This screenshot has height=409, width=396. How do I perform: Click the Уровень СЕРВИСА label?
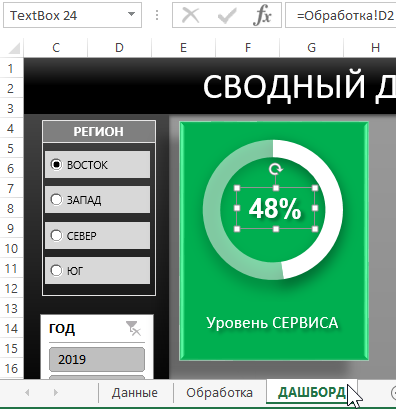(272, 323)
